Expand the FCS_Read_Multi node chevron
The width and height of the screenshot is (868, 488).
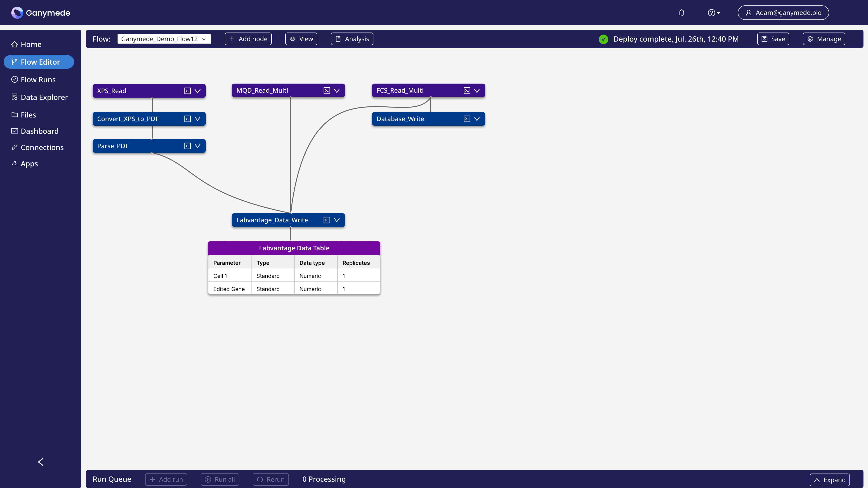tap(477, 91)
